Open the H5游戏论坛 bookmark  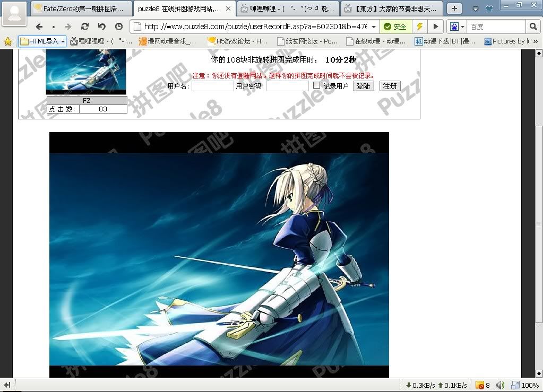237,41
